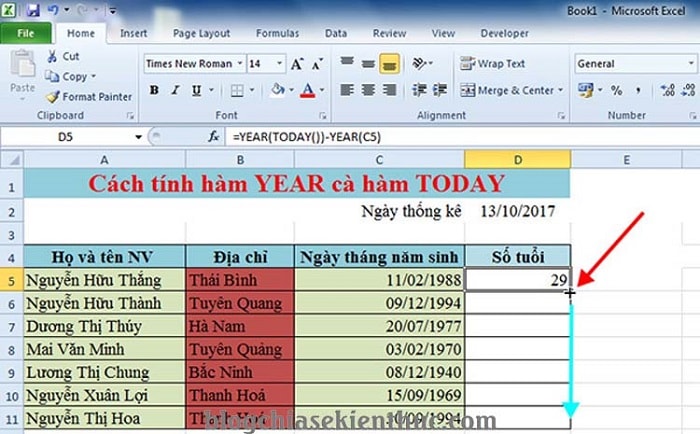Screen dimensions: 700x434
Task: Open Fill Color dropdown arrow
Action: point(292,90)
